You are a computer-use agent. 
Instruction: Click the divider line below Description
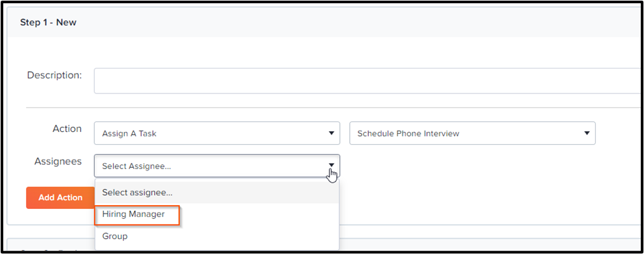pyautogui.click(x=333, y=108)
